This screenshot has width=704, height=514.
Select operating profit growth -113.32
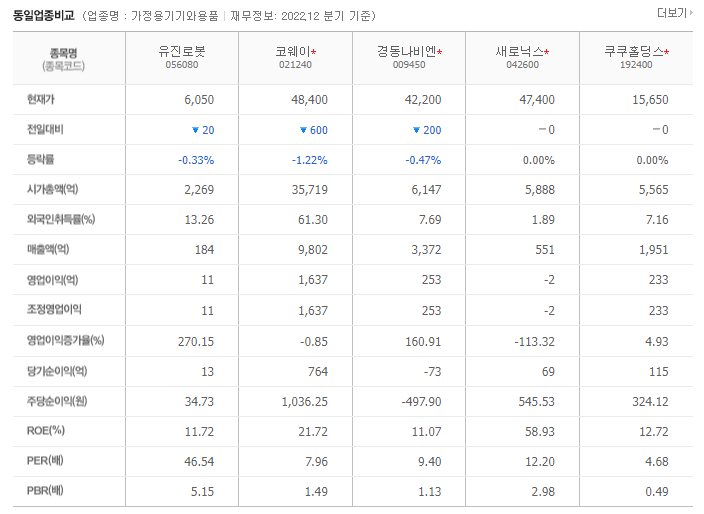click(535, 342)
